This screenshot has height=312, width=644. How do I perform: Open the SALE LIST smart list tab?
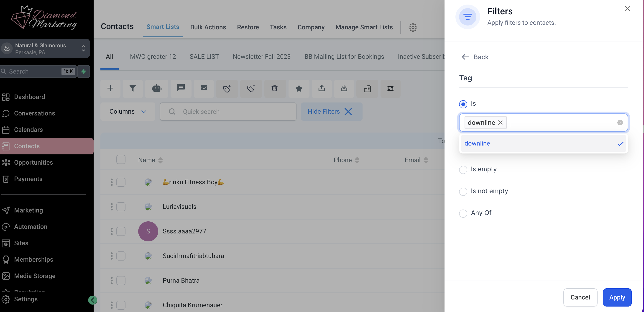pos(204,57)
